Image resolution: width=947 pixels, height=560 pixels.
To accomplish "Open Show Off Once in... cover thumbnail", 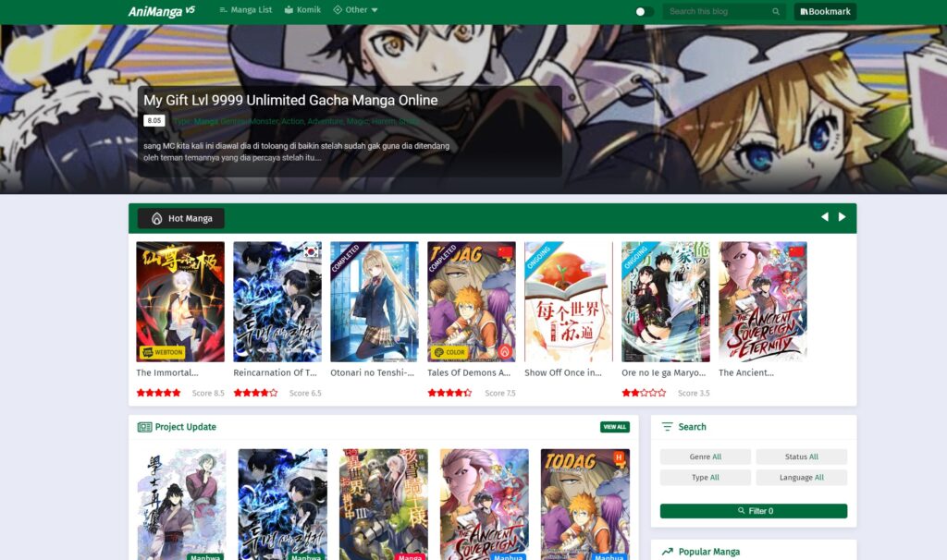I will coord(569,302).
